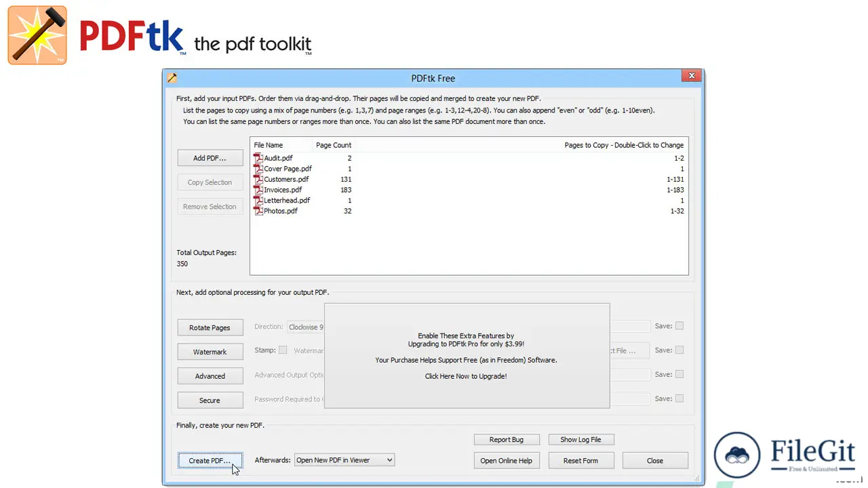Sort by File Name column header
The image size is (868, 488).
(x=269, y=145)
